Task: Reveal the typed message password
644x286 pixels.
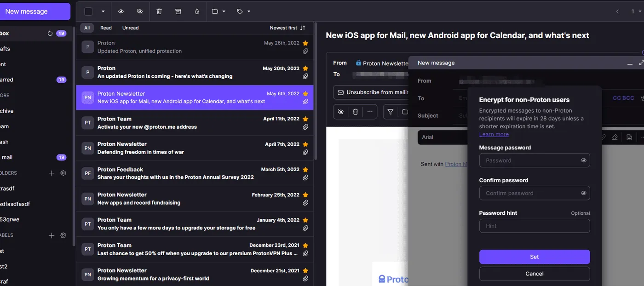Action: [x=584, y=160]
